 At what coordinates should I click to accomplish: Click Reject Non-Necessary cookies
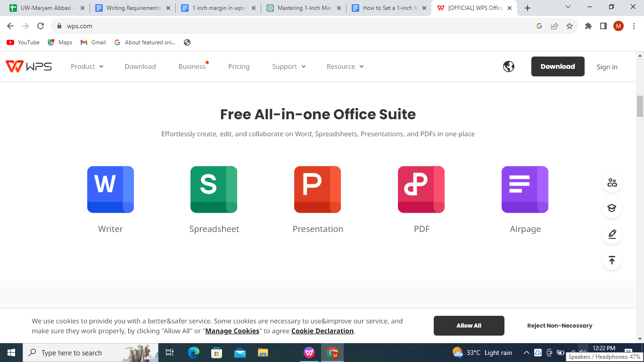[x=560, y=325]
